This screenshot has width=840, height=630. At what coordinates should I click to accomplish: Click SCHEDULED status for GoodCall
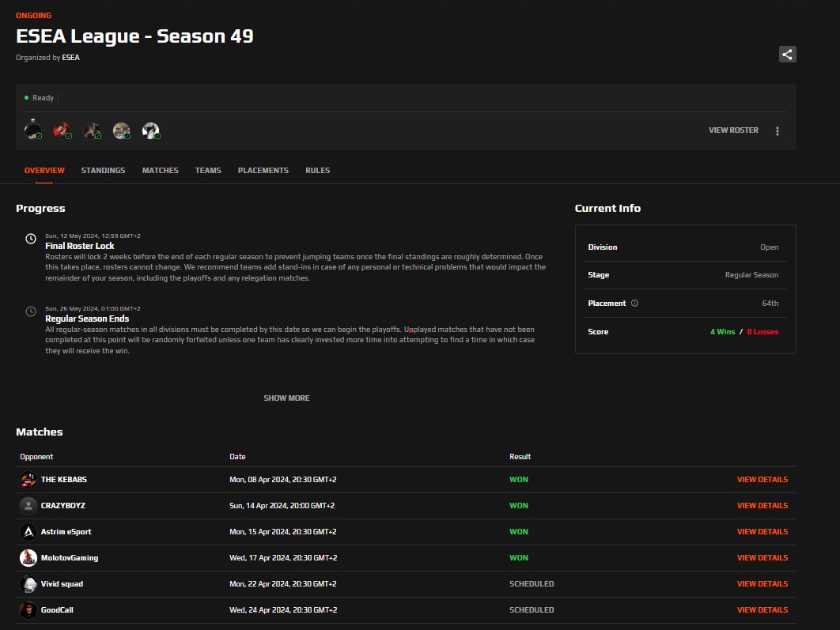532,609
